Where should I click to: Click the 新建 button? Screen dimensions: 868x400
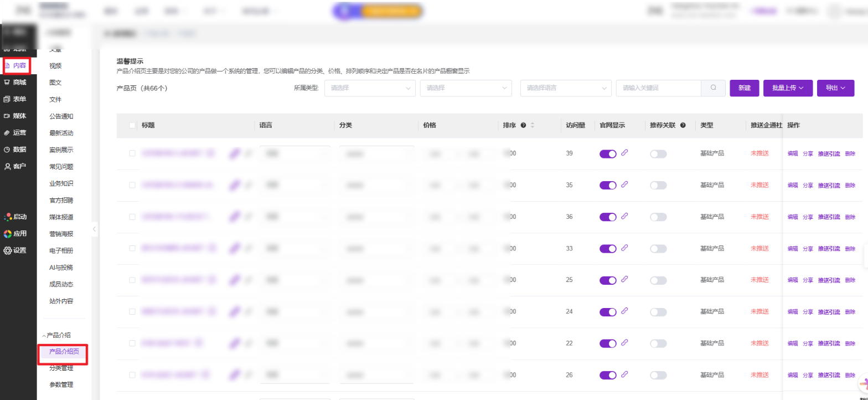pyautogui.click(x=744, y=88)
